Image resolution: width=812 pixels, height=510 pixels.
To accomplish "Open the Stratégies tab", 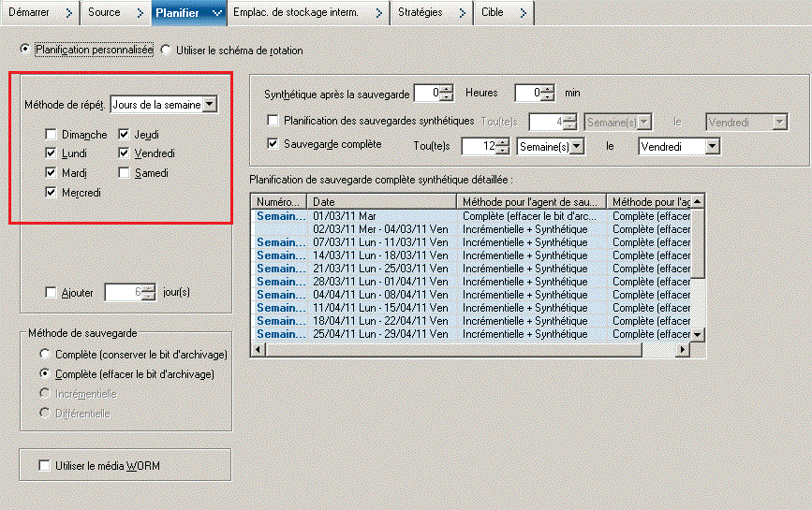I will [420, 12].
